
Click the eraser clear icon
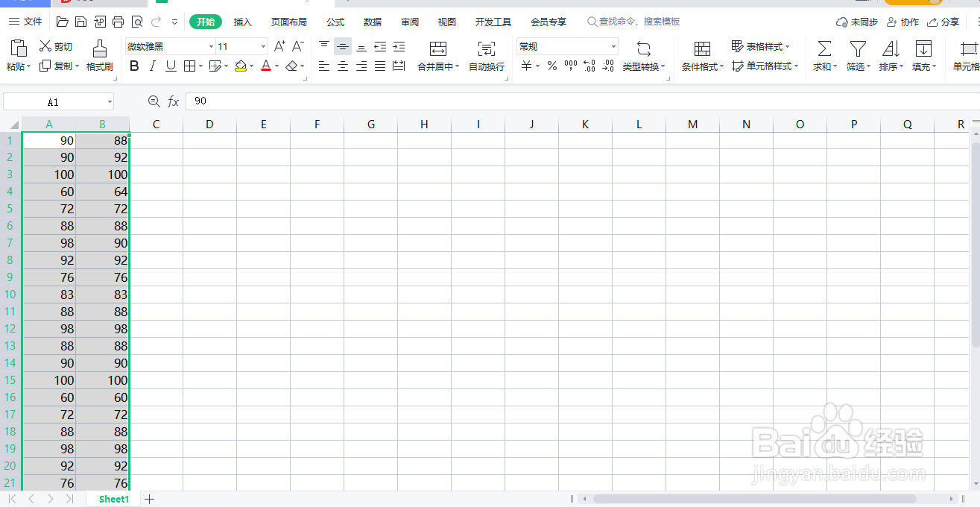291,66
